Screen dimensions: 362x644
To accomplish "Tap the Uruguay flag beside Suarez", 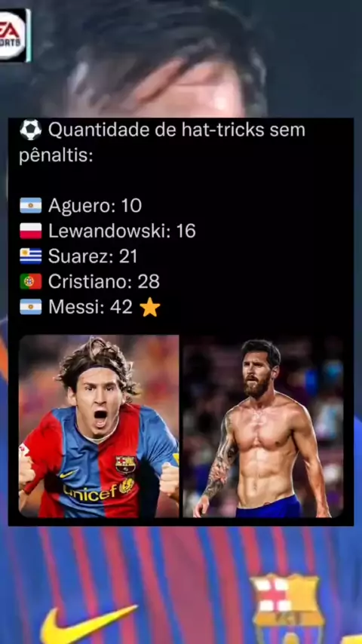I will point(31,256).
